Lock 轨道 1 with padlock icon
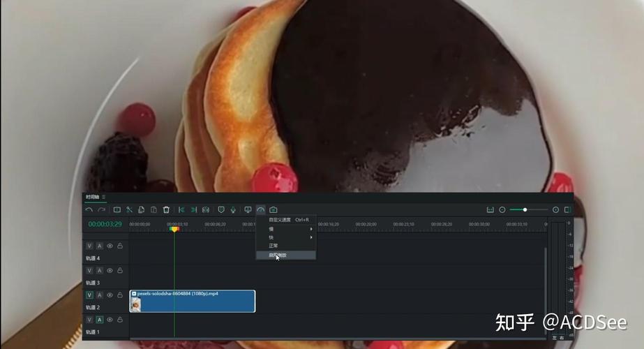The height and width of the screenshot is (349, 644). point(120,319)
